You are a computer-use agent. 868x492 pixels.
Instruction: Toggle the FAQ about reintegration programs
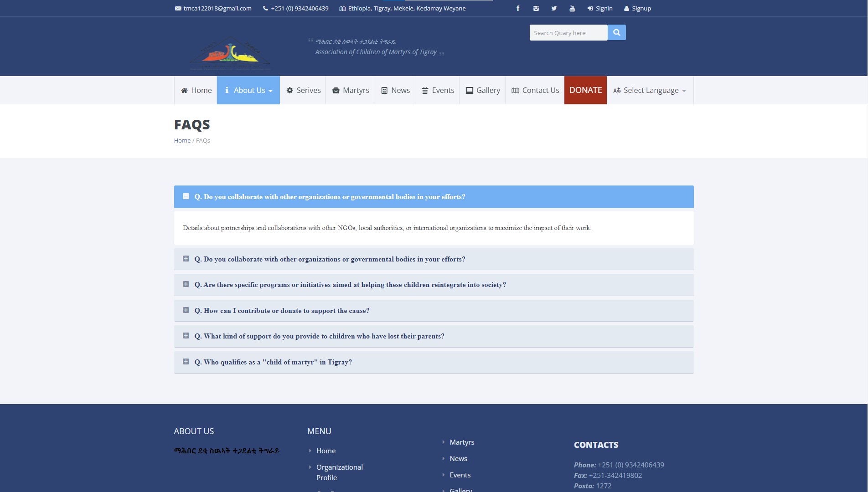(x=350, y=285)
